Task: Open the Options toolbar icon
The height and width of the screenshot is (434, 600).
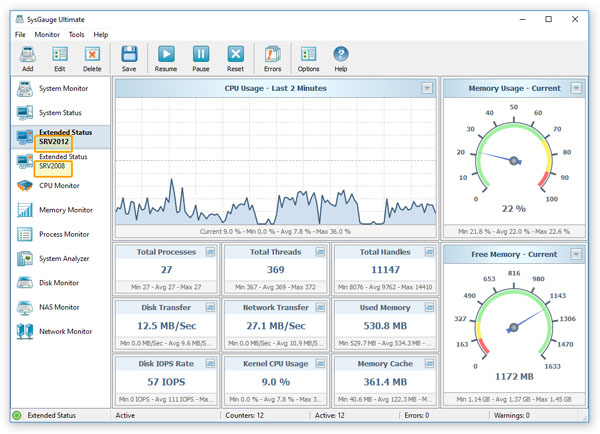Action: pos(308,59)
